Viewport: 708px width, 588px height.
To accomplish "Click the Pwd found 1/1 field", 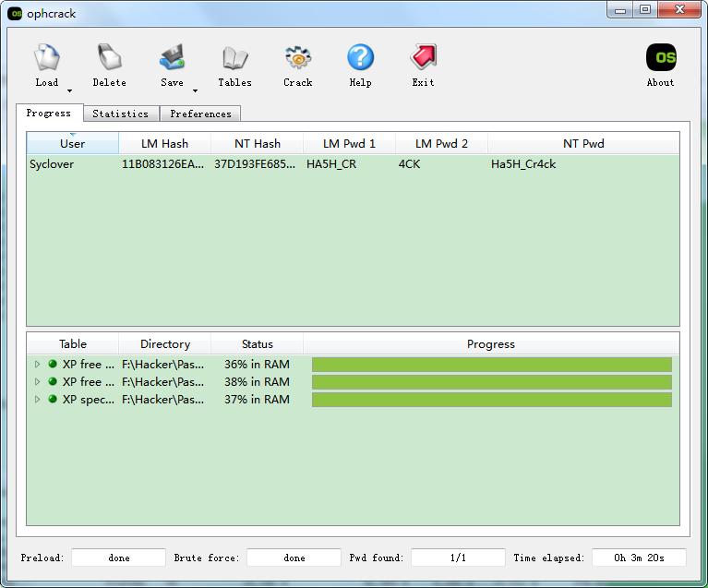I will coord(458,558).
